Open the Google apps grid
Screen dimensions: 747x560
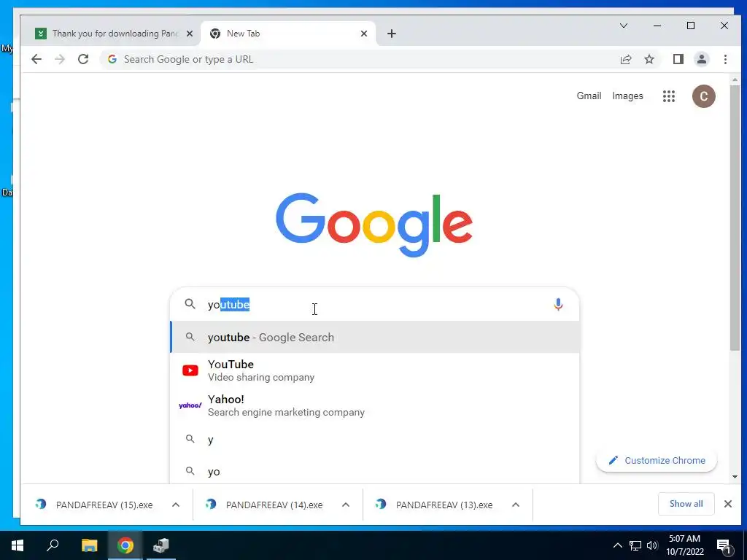coord(668,96)
